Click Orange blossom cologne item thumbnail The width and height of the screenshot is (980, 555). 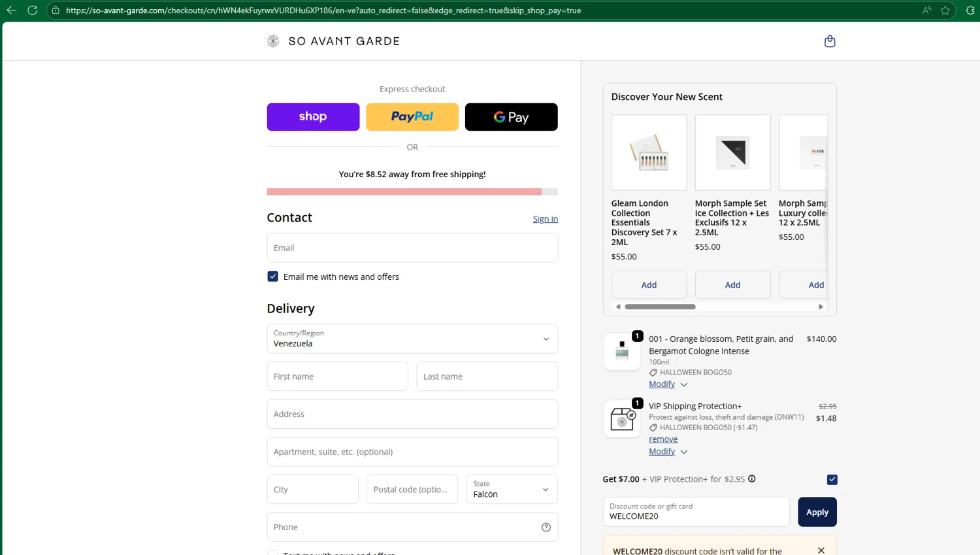pyautogui.click(x=622, y=352)
